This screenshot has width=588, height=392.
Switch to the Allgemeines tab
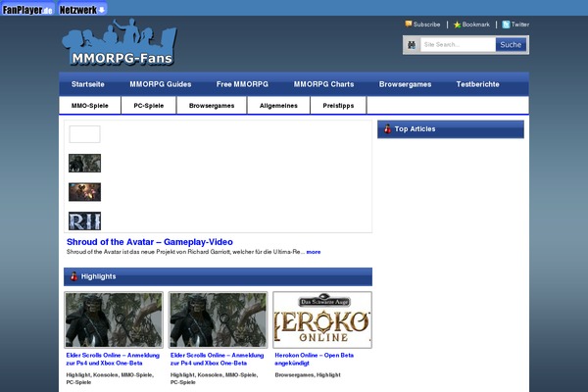coord(278,106)
